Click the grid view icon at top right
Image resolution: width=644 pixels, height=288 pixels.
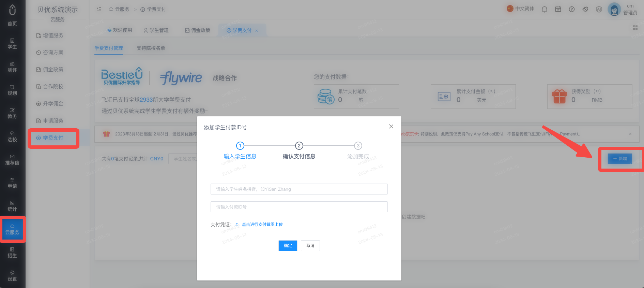635,28
